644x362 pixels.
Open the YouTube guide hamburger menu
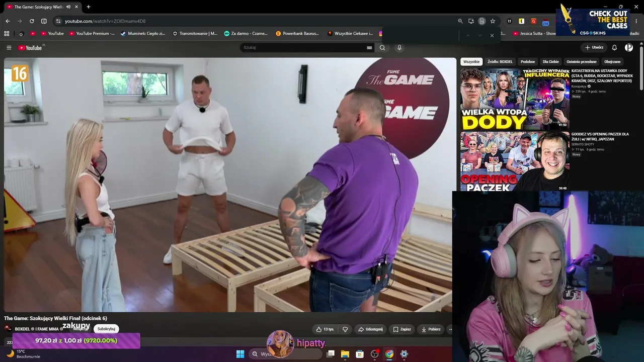point(9,48)
